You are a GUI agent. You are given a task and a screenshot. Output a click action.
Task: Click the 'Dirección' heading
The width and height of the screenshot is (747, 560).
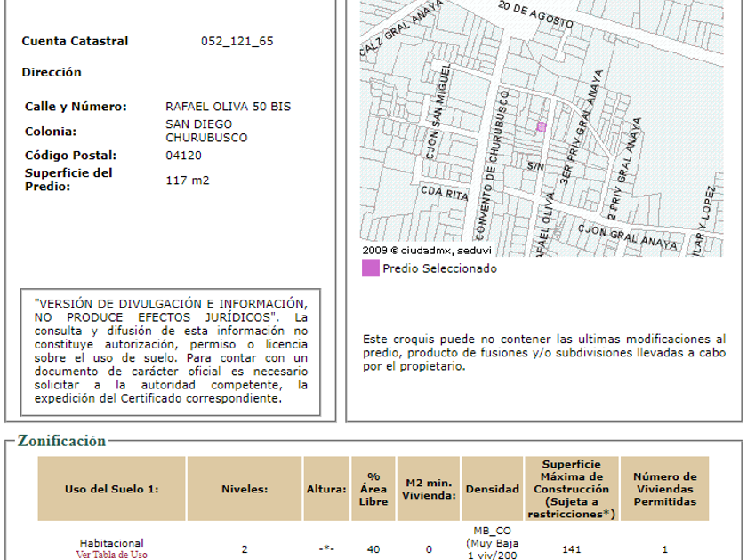[52, 72]
